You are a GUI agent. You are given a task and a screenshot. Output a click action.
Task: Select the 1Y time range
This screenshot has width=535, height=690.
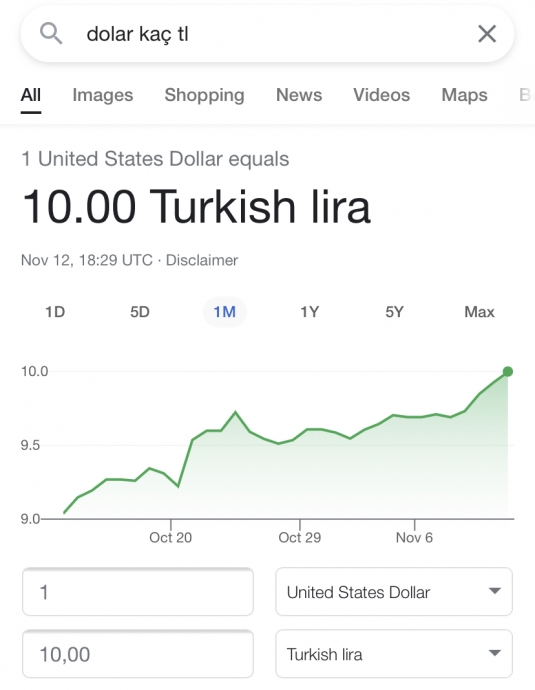pyautogui.click(x=309, y=312)
